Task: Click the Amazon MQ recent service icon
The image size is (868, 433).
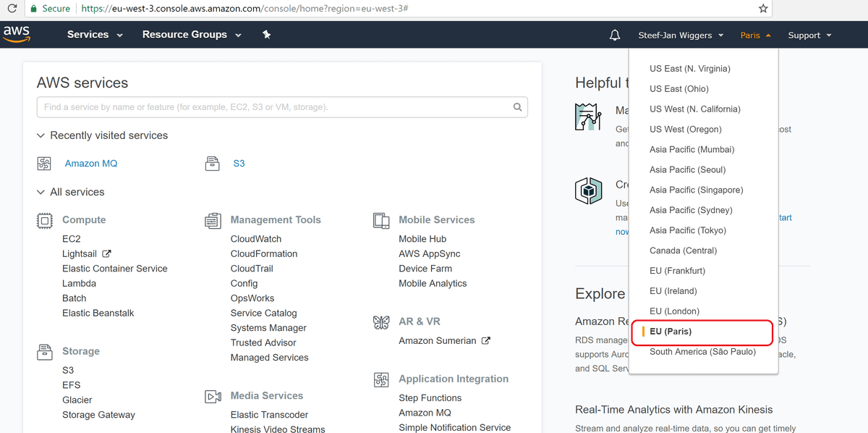Action: [44, 164]
